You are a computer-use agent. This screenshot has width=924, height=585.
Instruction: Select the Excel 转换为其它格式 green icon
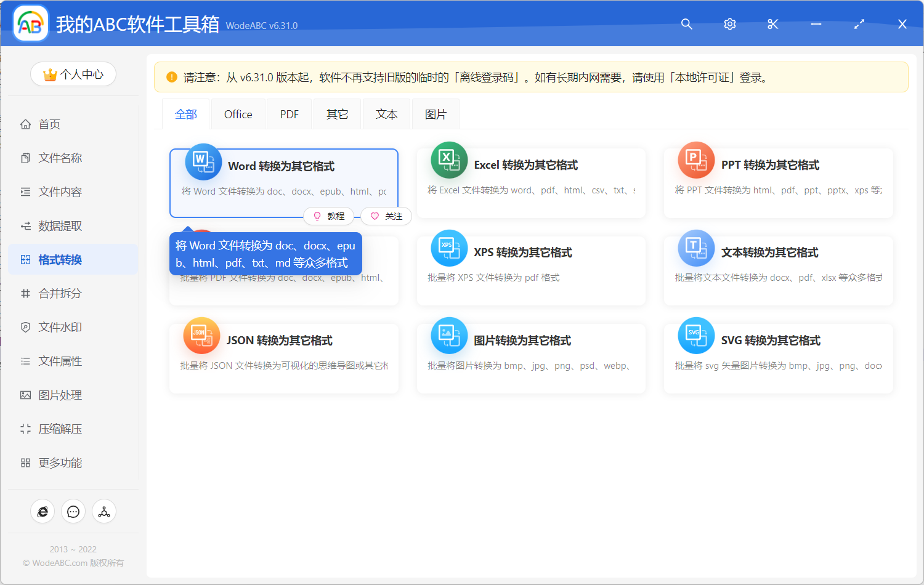click(449, 159)
